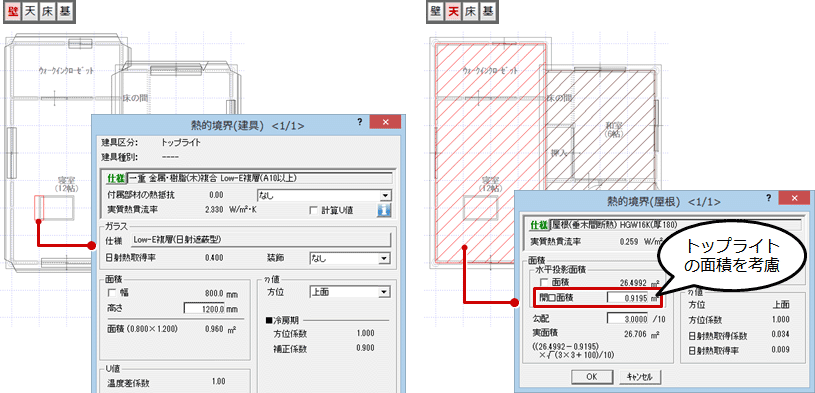
Task: Open the 付属部材 なし dropdown
Action: (324, 195)
